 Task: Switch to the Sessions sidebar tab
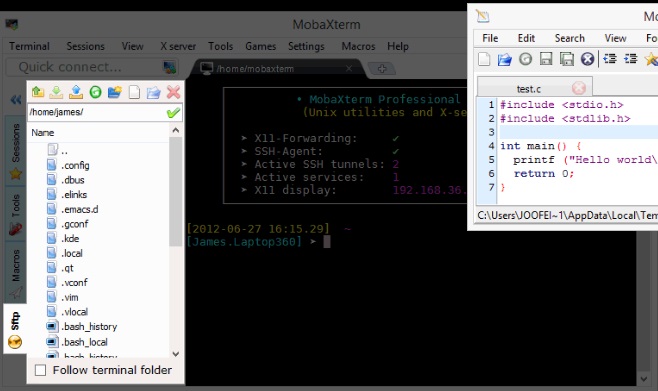[x=16, y=150]
